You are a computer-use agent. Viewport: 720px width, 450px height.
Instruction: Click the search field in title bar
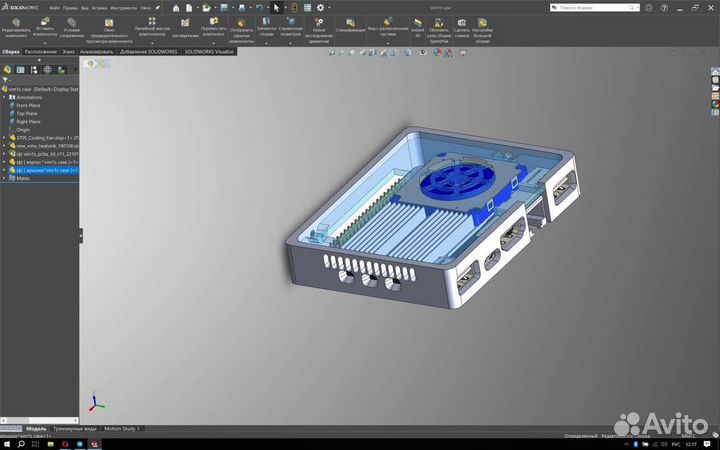(594, 8)
